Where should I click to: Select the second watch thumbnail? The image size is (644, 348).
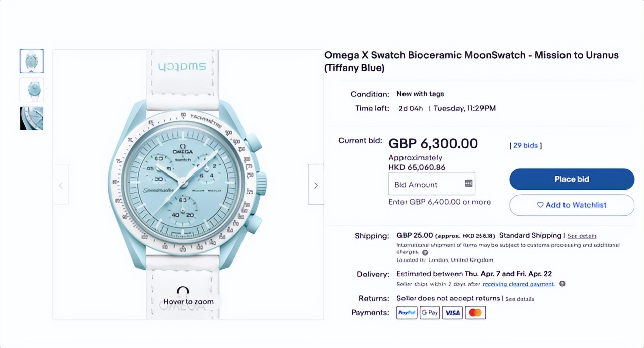point(31,90)
